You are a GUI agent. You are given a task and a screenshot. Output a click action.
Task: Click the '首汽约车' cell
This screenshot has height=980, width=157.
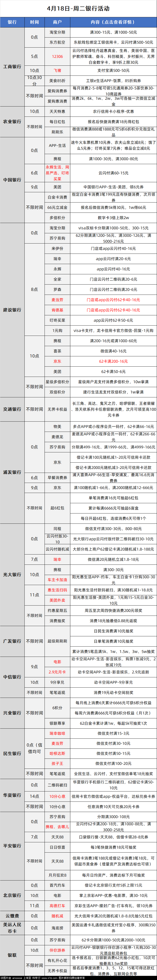[x=57, y=885]
